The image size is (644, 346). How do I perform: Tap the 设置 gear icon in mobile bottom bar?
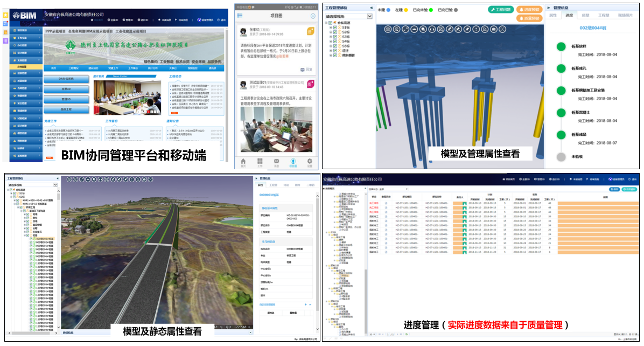(x=310, y=162)
